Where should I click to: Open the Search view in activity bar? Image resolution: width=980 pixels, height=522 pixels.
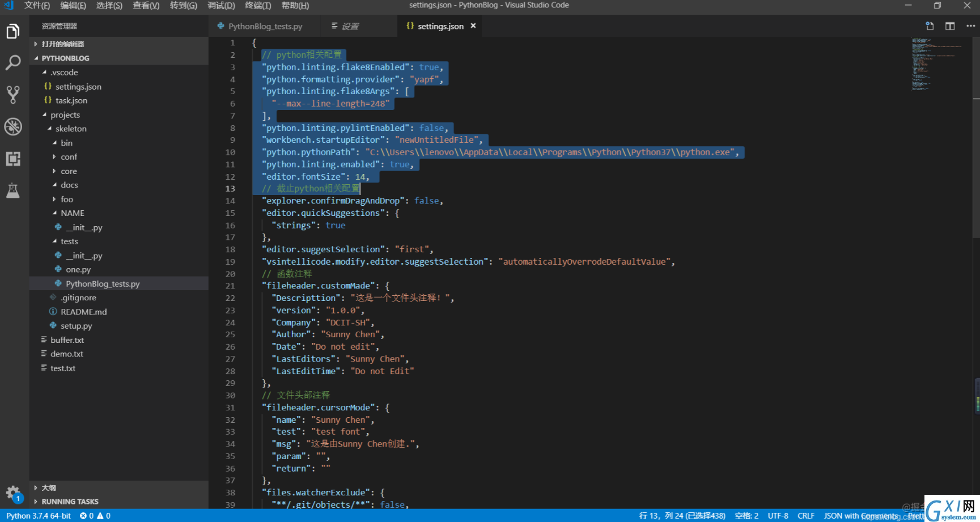[x=13, y=62]
